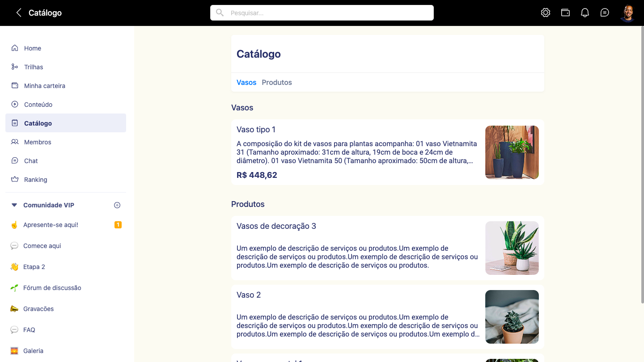Image resolution: width=644 pixels, height=362 pixels.
Task: Click the page vertical scrollbar
Action: pyautogui.click(x=642, y=165)
